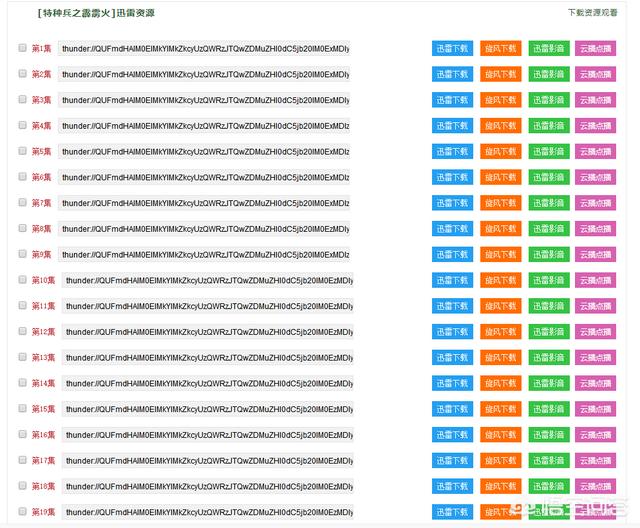
Task: Launch 迅雷影音 for episode 11
Action: click(548, 306)
